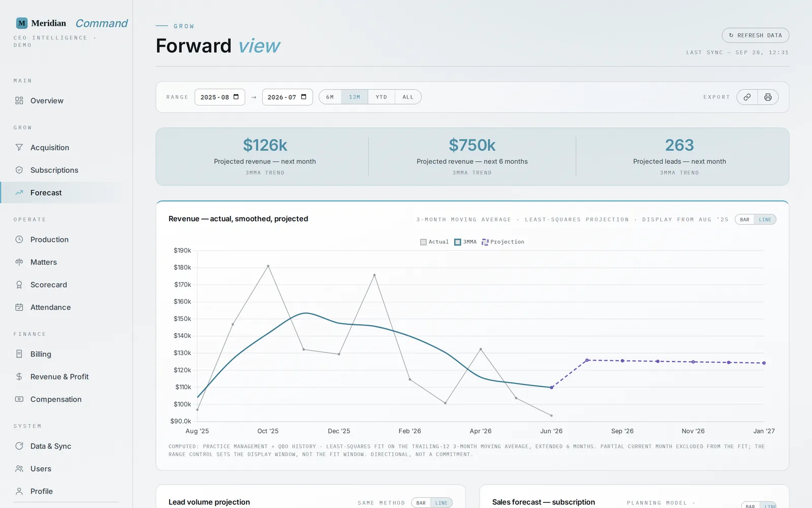Select the 12M range preset
This screenshot has width=812, height=508.
tap(355, 97)
